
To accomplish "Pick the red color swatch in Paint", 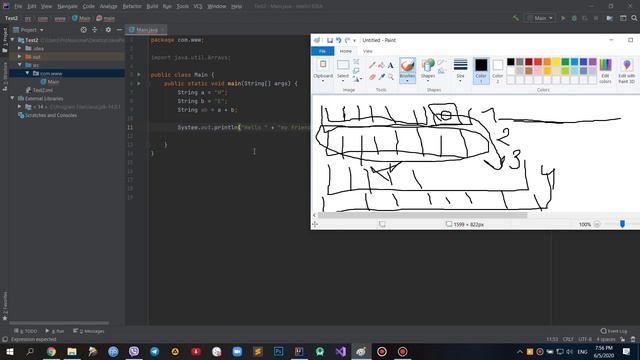I will (538, 62).
